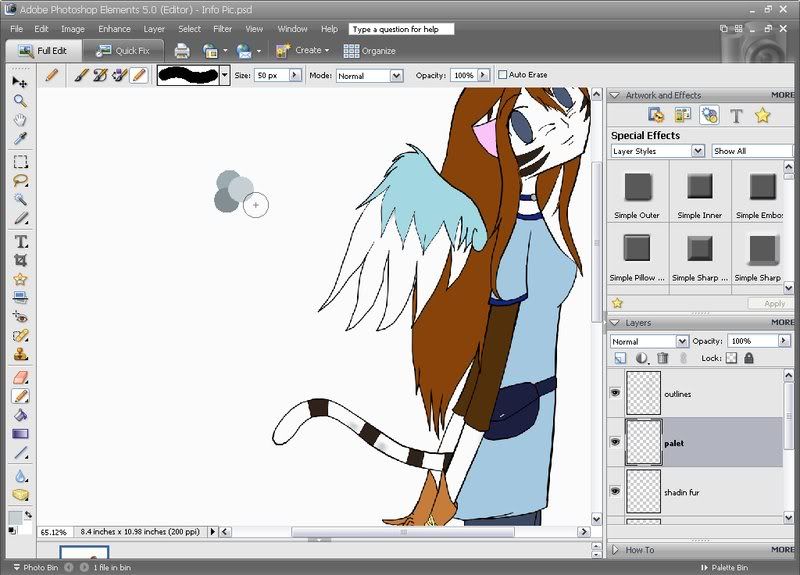Open the Layer Styles dropdown
Image resolution: width=800 pixels, height=575 pixels.
click(658, 151)
